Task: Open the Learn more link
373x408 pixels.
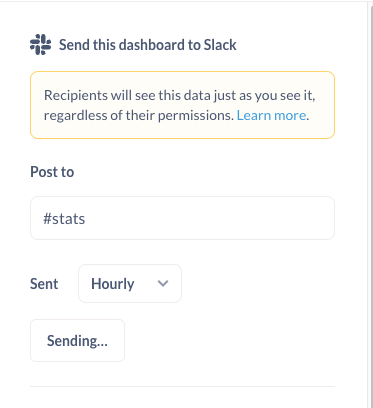Action: (271, 115)
